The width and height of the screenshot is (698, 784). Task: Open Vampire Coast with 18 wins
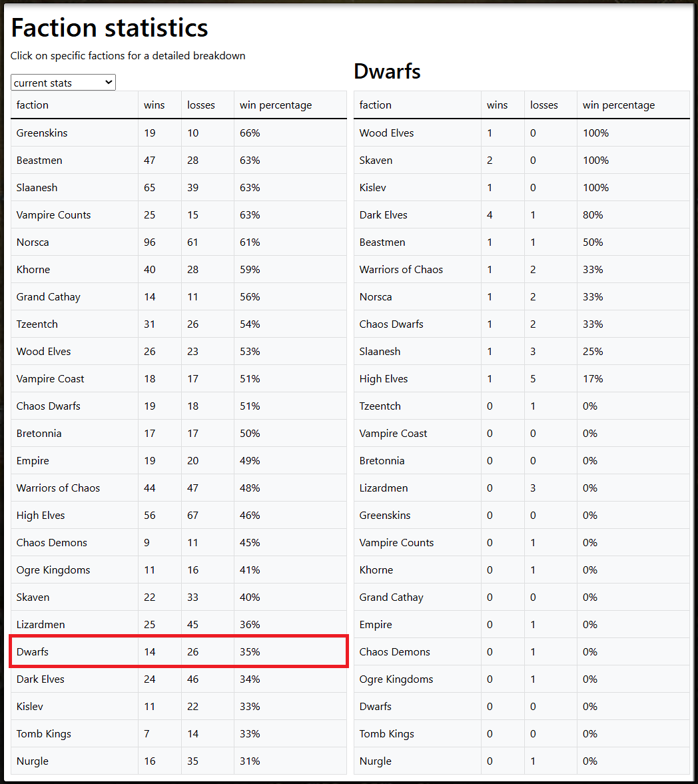click(x=179, y=378)
